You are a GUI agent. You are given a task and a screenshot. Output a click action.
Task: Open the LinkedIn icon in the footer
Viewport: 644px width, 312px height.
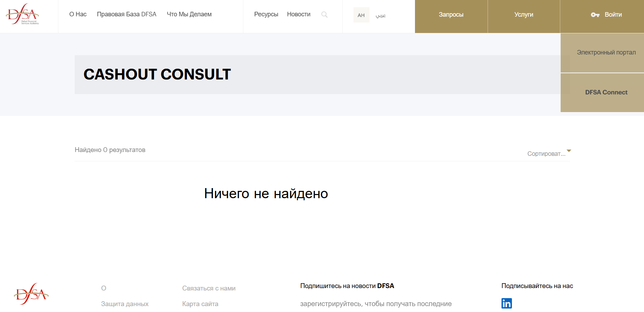click(506, 303)
